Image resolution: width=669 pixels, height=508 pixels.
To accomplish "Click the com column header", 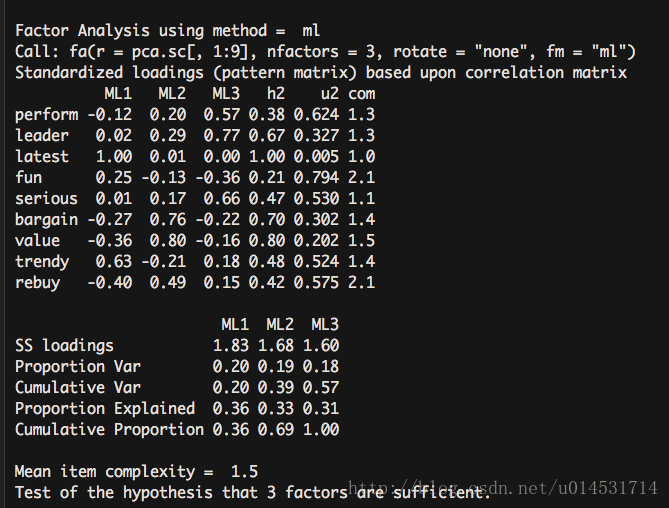I will click(362, 94).
